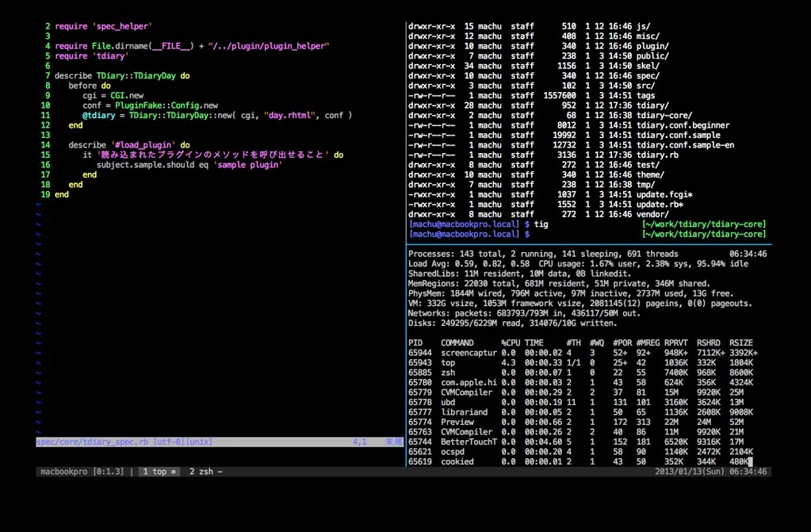Click the 'vendor/' directory entry

click(x=652, y=214)
